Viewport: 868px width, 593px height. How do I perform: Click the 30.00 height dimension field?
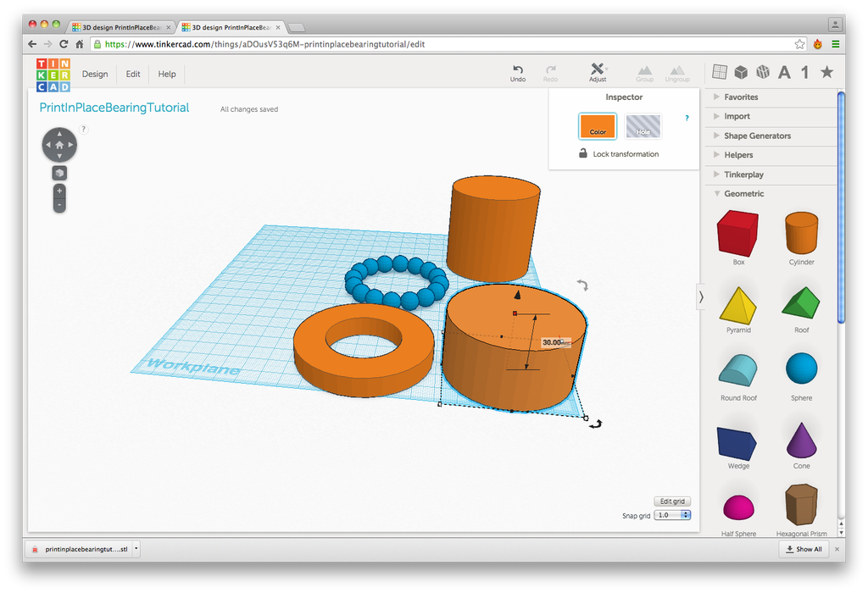pyautogui.click(x=555, y=342)
